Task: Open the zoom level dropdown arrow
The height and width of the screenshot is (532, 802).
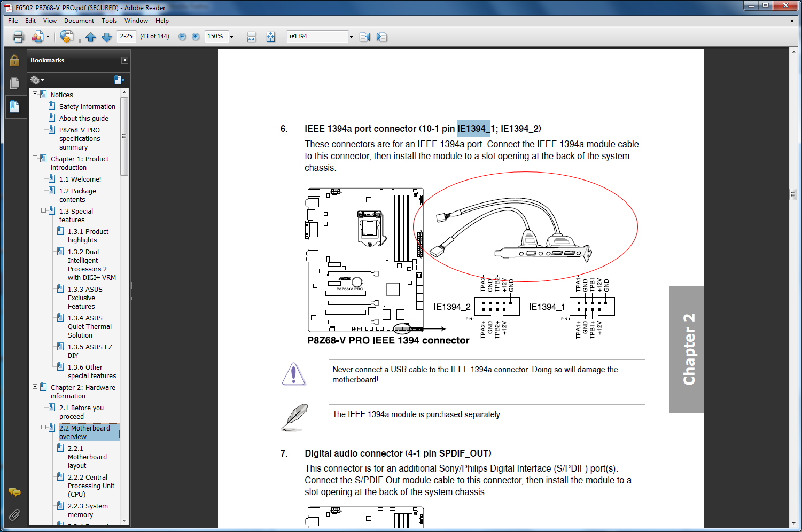Action: 231,37
